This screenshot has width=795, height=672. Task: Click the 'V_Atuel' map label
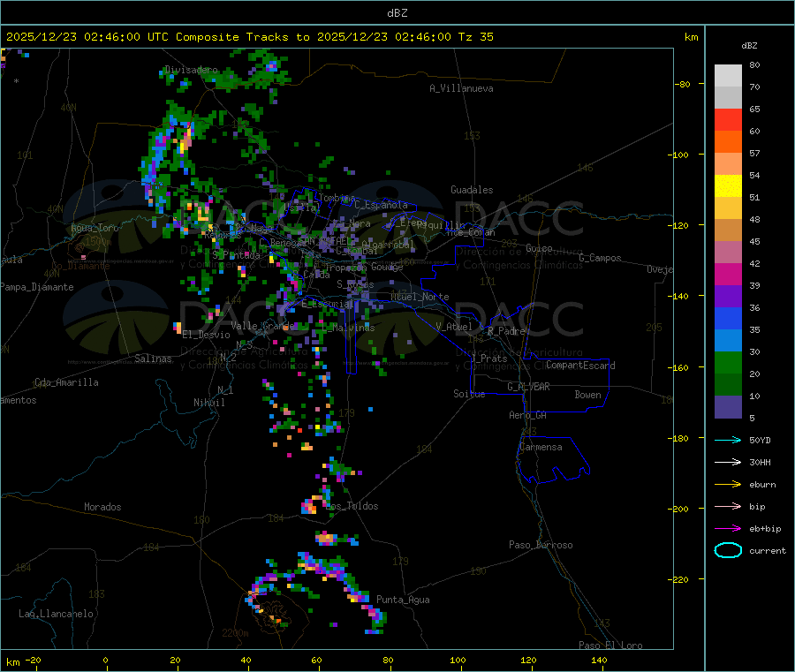454,327
